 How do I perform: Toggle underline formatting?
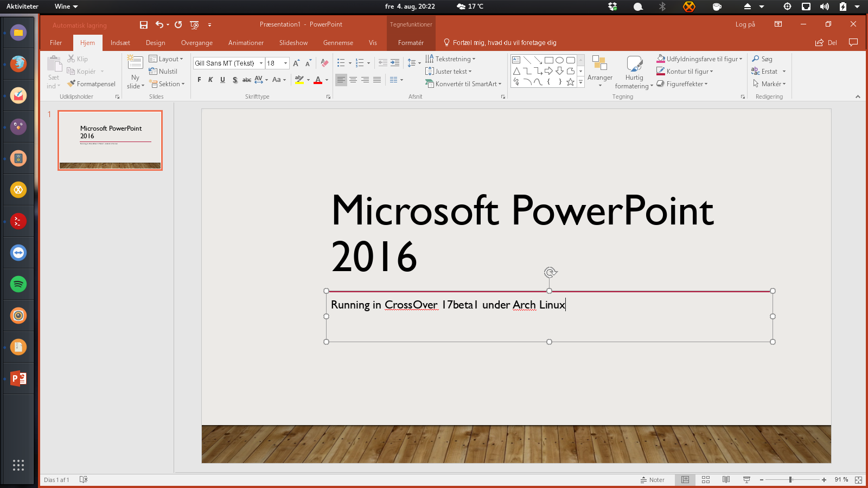point(222,80)
